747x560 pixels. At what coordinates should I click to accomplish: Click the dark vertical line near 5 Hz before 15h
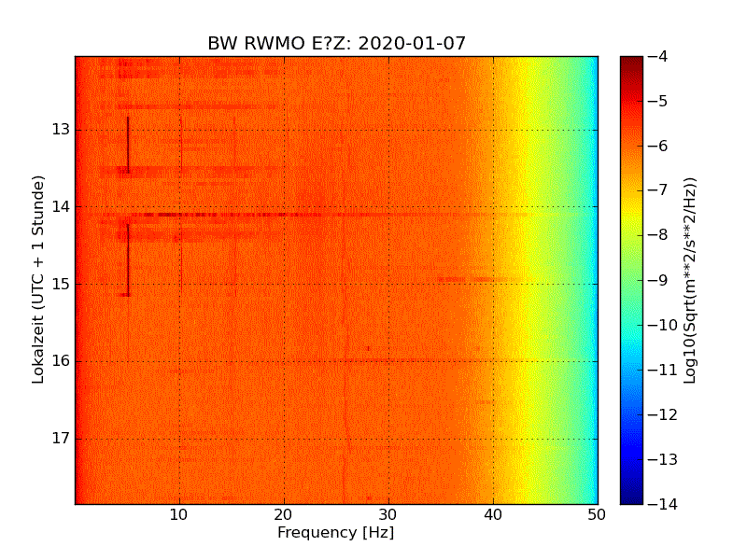(x=128, y=260)
